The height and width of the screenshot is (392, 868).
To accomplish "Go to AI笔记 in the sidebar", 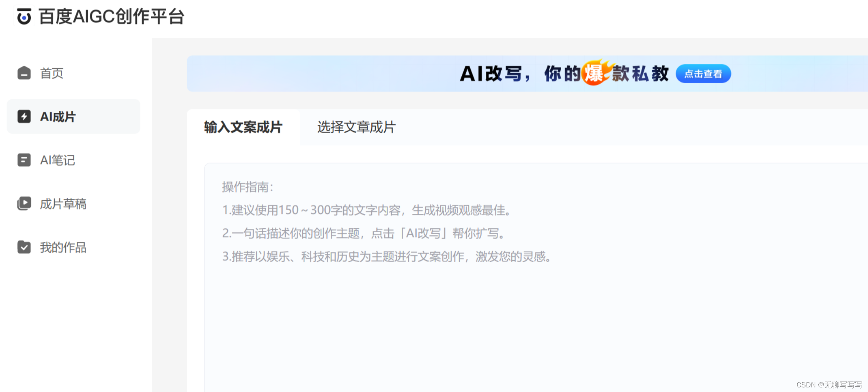I will (73, 160).
